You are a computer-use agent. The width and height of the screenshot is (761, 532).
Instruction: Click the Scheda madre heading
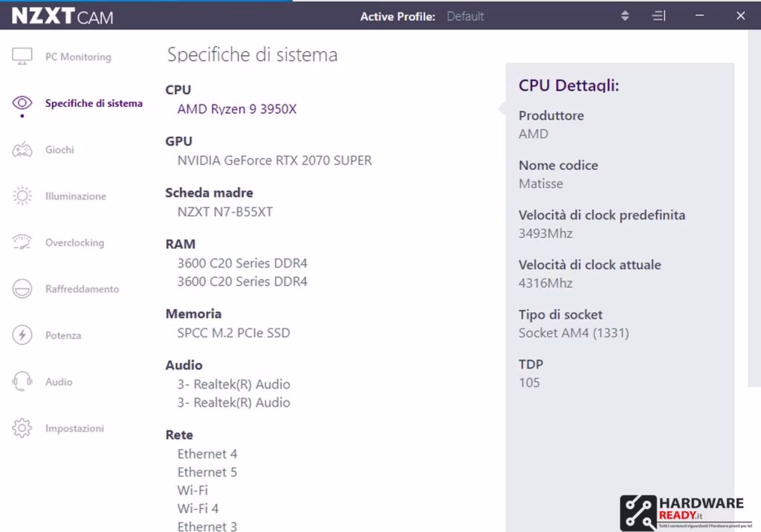click(209, 192)
